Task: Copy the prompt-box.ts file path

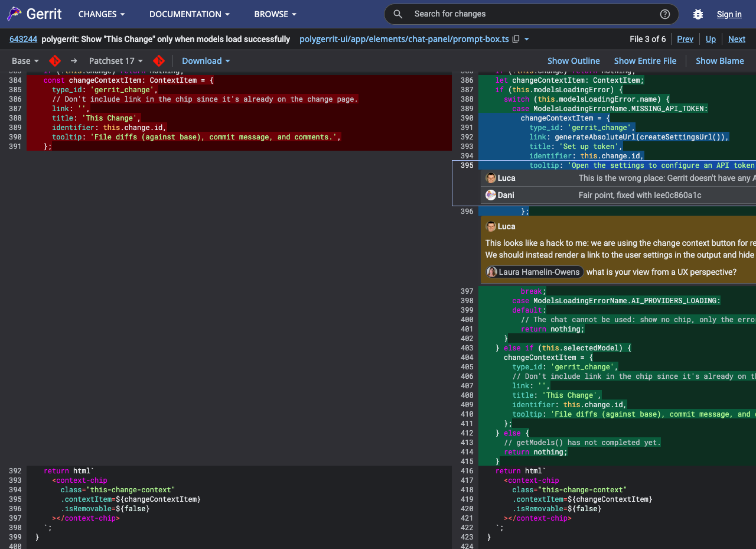Action: [x=516, y=39]
